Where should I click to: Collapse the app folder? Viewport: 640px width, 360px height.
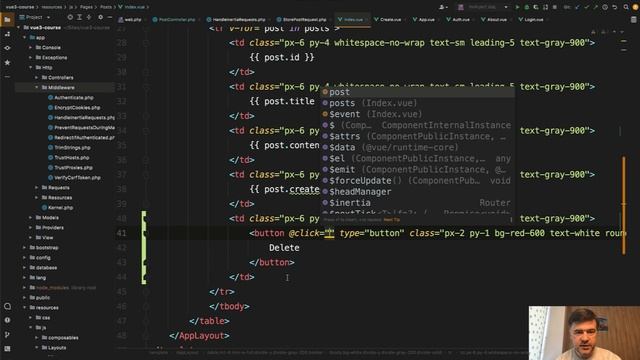[24, 38]
